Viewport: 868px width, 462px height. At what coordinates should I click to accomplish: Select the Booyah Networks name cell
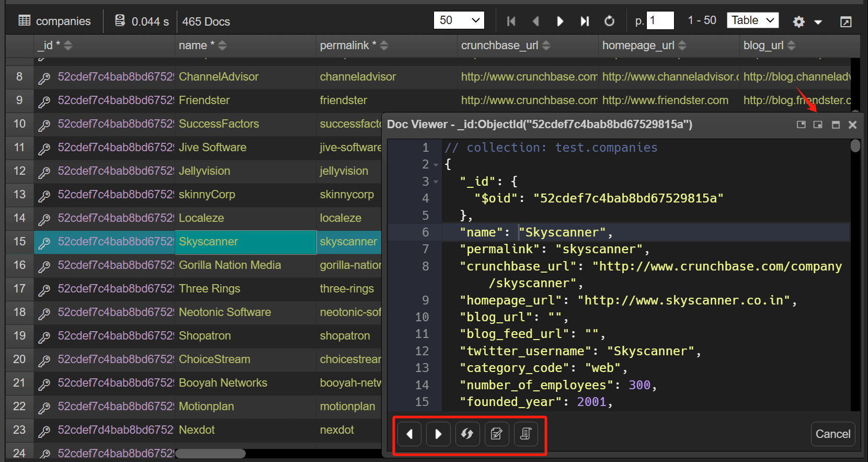pyautogui.click(x=246, y=383)
